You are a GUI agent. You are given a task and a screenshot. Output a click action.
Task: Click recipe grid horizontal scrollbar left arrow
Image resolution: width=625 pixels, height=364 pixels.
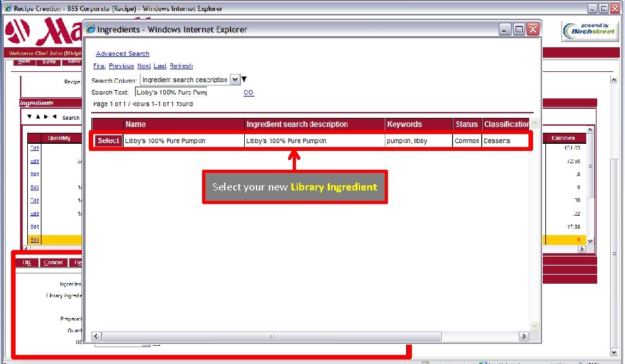coord(27,248)
